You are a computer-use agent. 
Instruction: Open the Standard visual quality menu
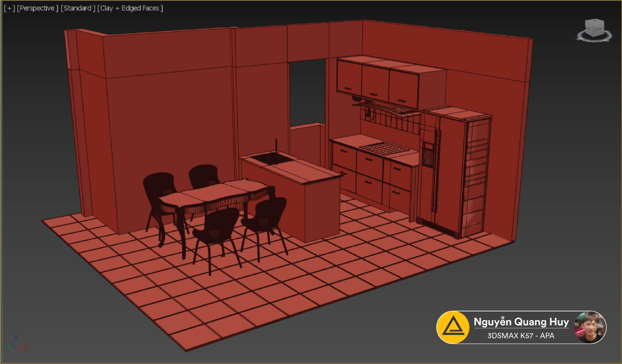[x=78, y=8]
